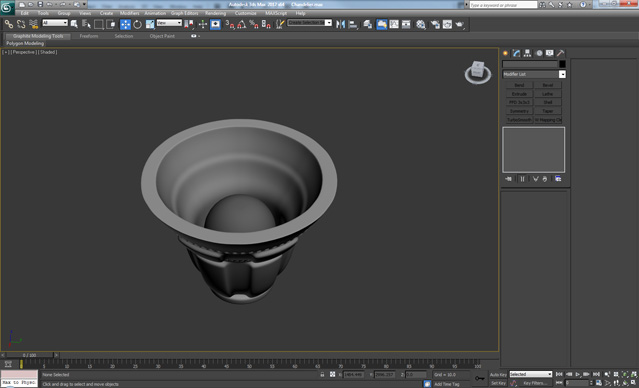Apply the Lathe modifier button
639x388 pixels.
548,94
